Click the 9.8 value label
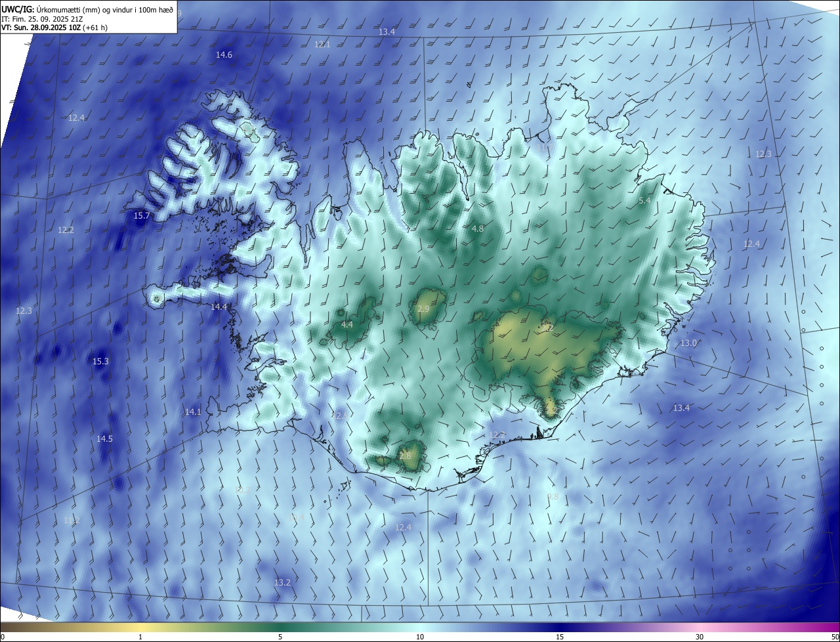Screen dimensions: 840x642 (x=553, y=497)
